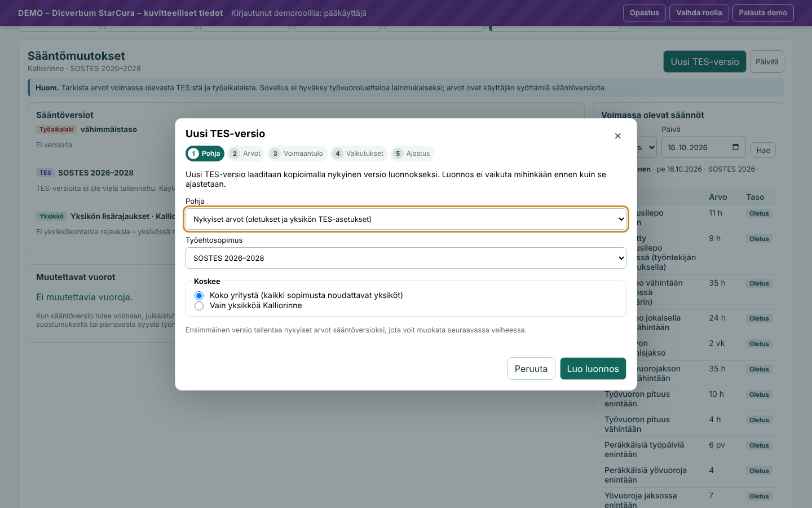
Task: Go to step 2 Arvot
Action: [246, 154]
